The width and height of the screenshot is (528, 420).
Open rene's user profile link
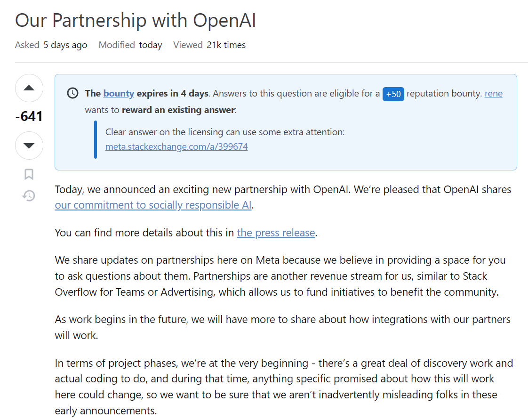pos(494,93)
